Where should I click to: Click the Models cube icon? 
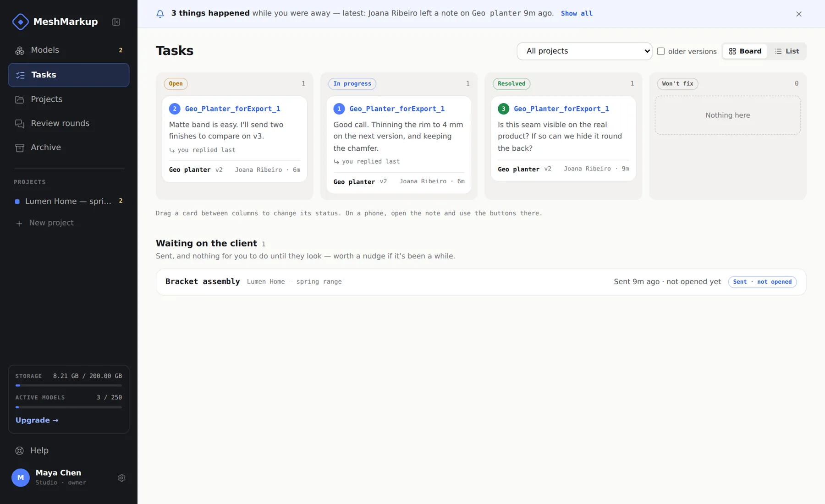(x=20, y=50)
